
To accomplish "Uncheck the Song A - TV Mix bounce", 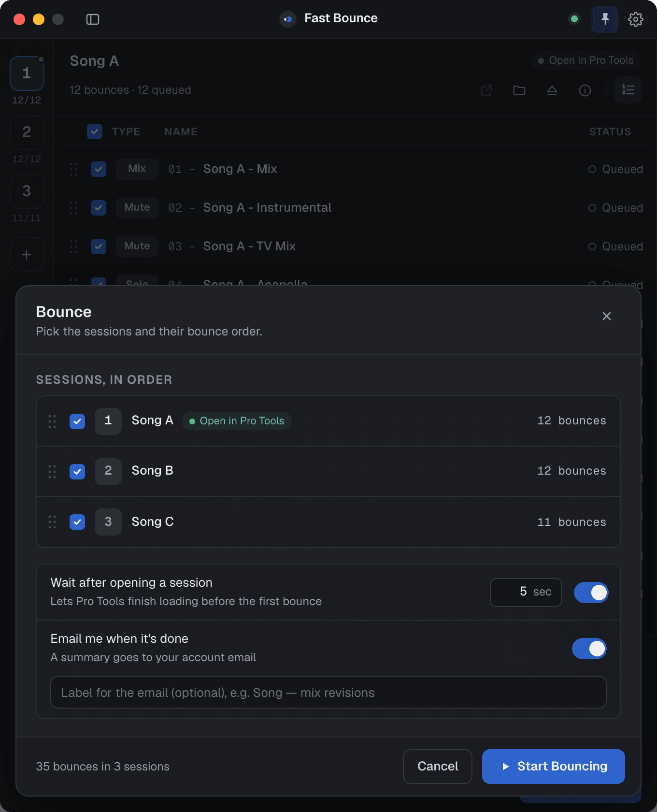I will [x=99, y=246].
